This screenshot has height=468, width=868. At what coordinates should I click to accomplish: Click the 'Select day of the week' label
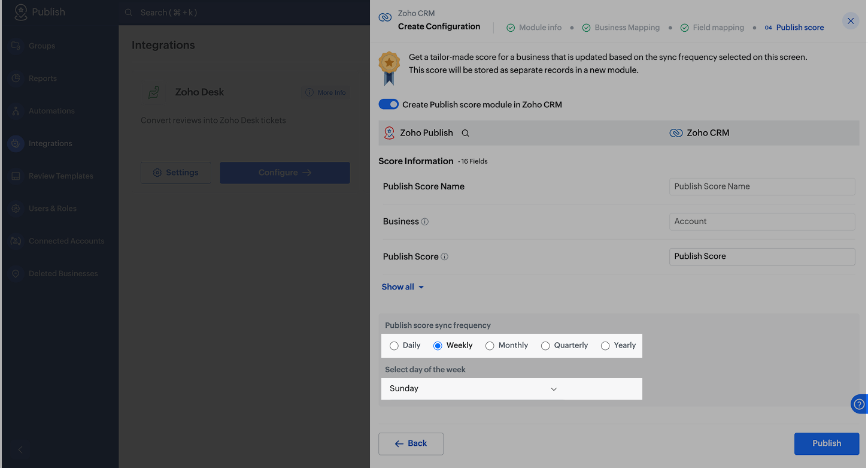click(x=425, y=370)
